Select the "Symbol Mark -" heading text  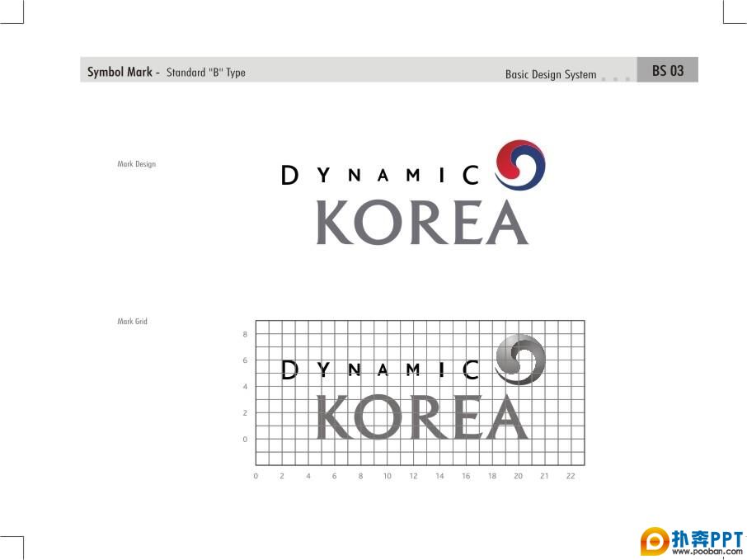[x=124, y=72]
